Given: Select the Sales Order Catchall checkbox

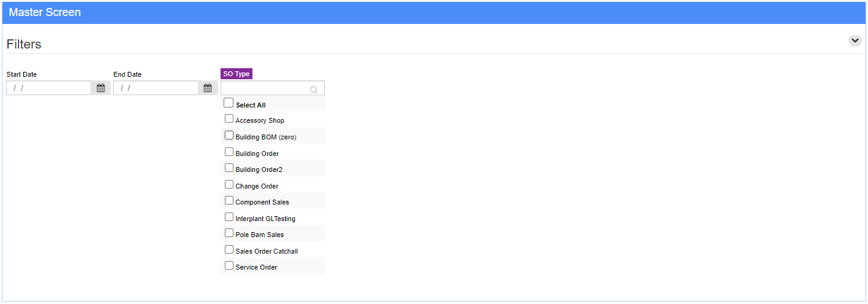Looking at the screenshot, I should pos(229,249).
